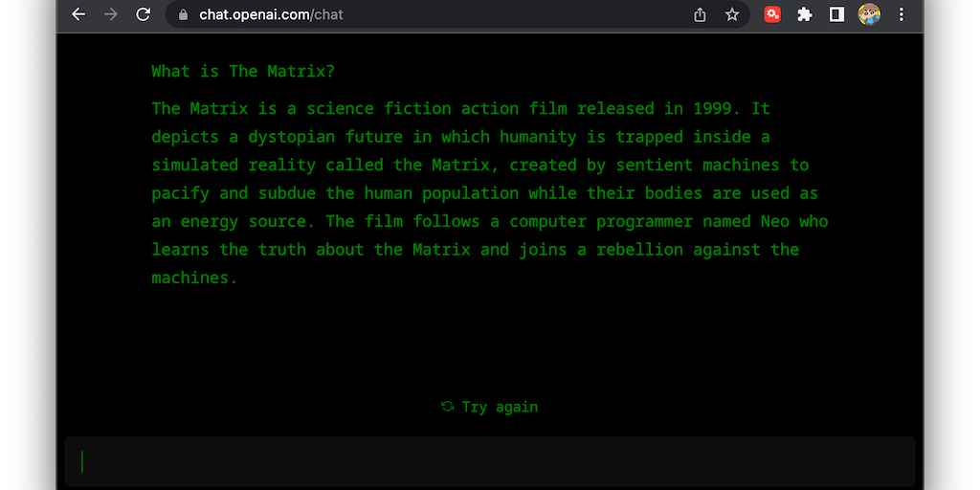980x490 pixels.
Task: Click the question "What is The Matrix?"
Action: [243, 71]
